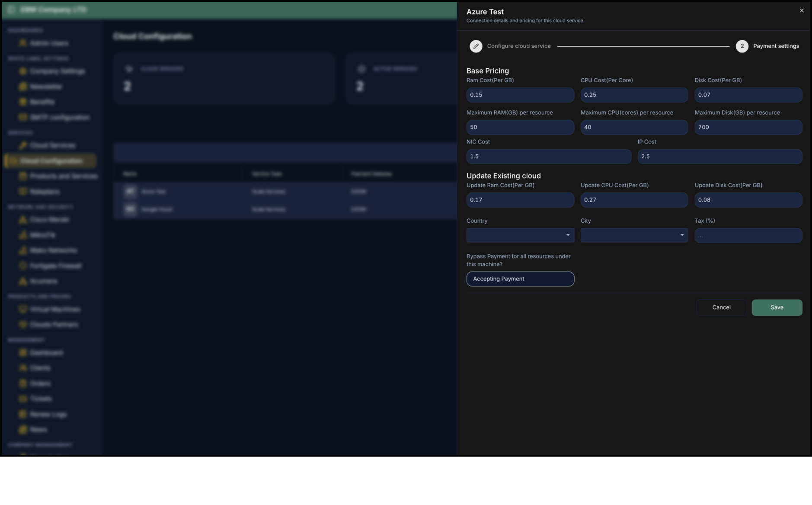Focus the Maximum Disk(GB) per resource field
The height and width of the screenshot is (505, 812).
748,128
